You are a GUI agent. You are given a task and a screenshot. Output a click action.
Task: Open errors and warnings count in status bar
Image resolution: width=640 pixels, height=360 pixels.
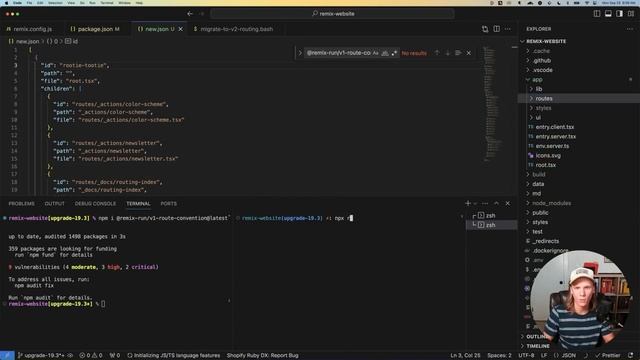(91, 356)
